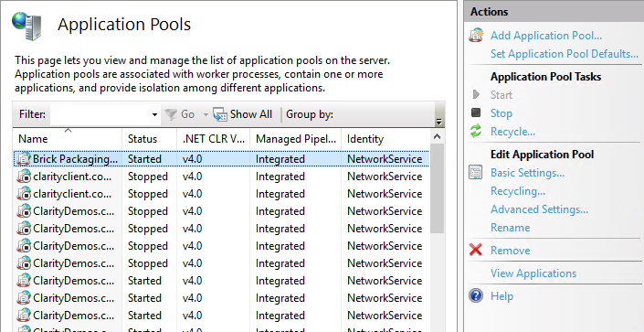Click the red X Remove icon

476,250
